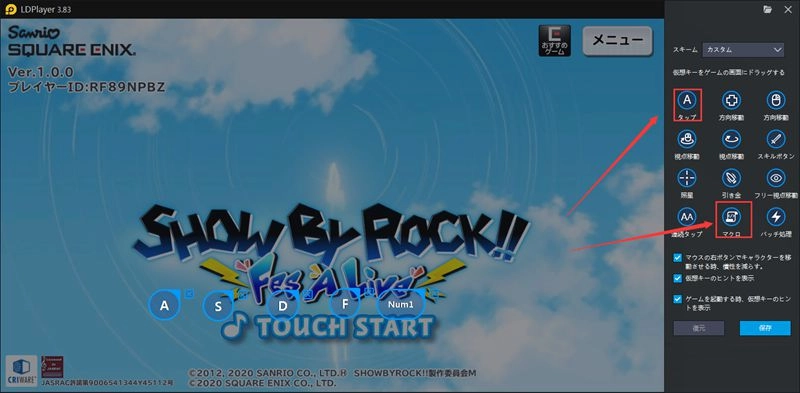This screenshot has width=800, height=393.
Task: Select the AA 連続タップ repeat-tap icon
Action: [687, 217]
